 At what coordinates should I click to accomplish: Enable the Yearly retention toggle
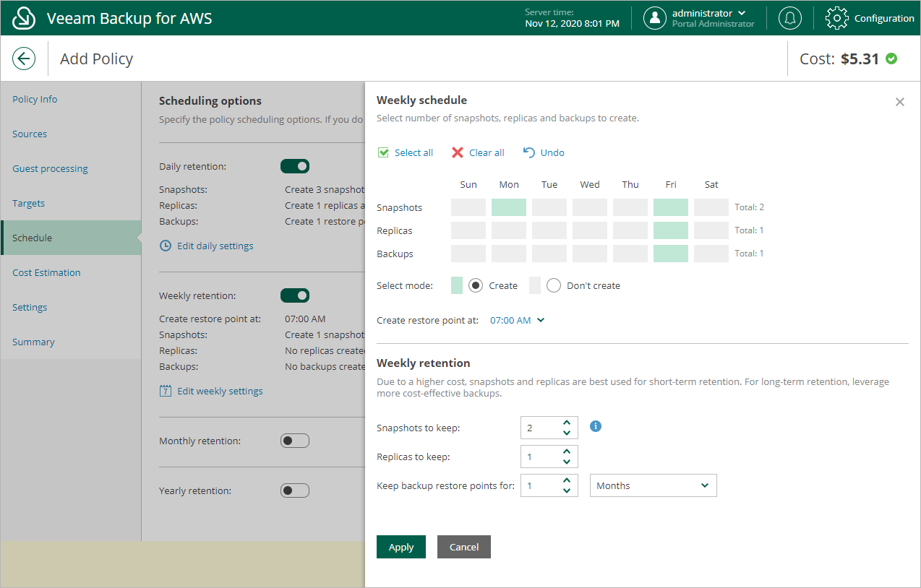295,490
